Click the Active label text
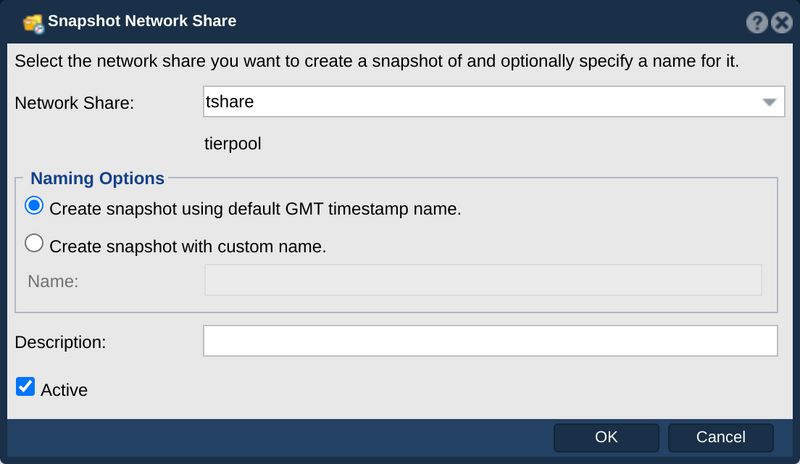The height and width of the screenshot is (464, 800). click(x=64, y=390)
